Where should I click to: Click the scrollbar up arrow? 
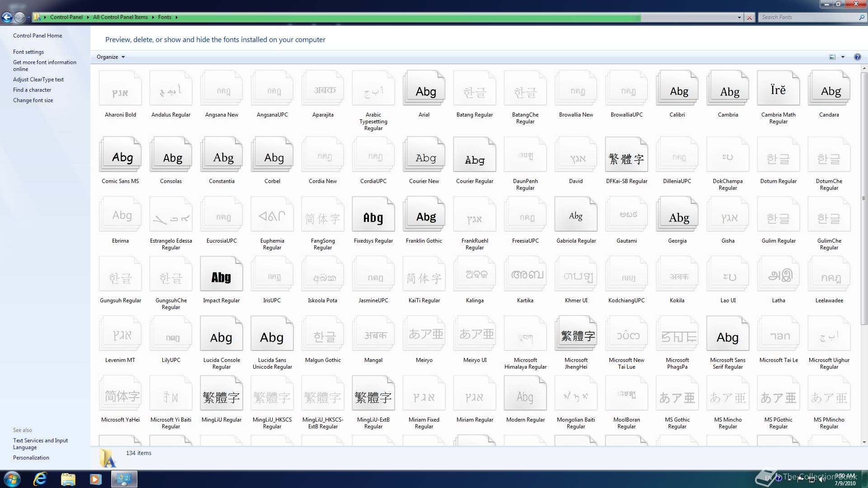coord(864,69)
